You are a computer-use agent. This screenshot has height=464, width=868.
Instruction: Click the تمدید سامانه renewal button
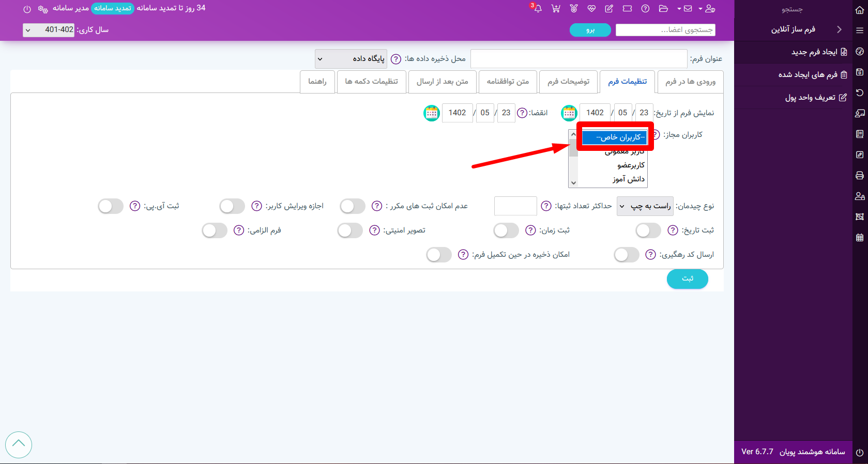pos(113,8)
